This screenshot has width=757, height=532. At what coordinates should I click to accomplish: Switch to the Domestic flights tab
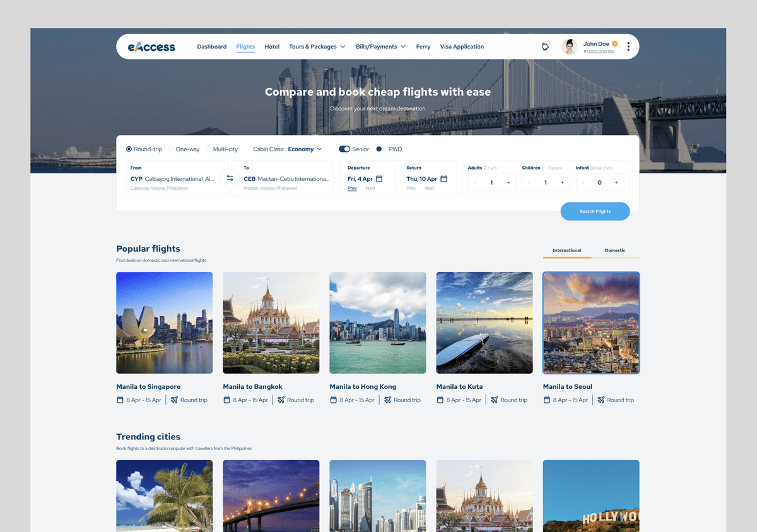tap(615, 250)
